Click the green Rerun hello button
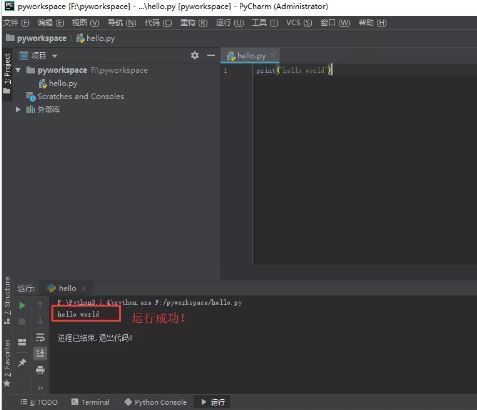 coord(22,305)
